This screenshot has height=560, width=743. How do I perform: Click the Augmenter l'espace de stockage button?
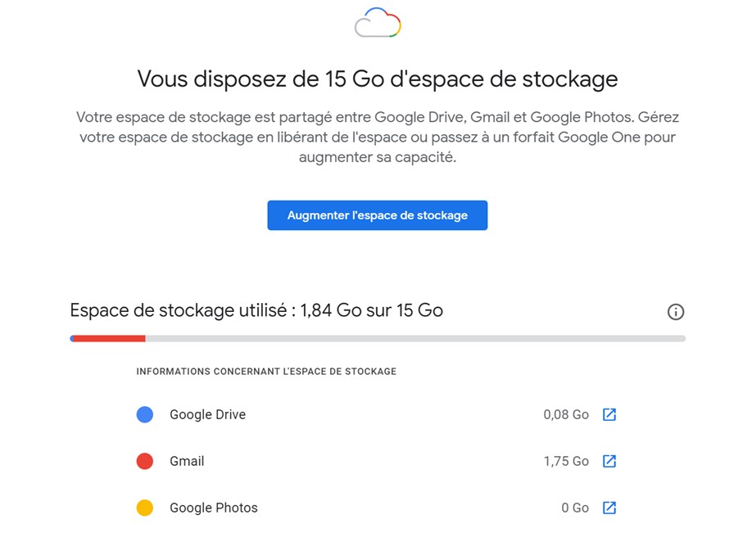point(377,215)
